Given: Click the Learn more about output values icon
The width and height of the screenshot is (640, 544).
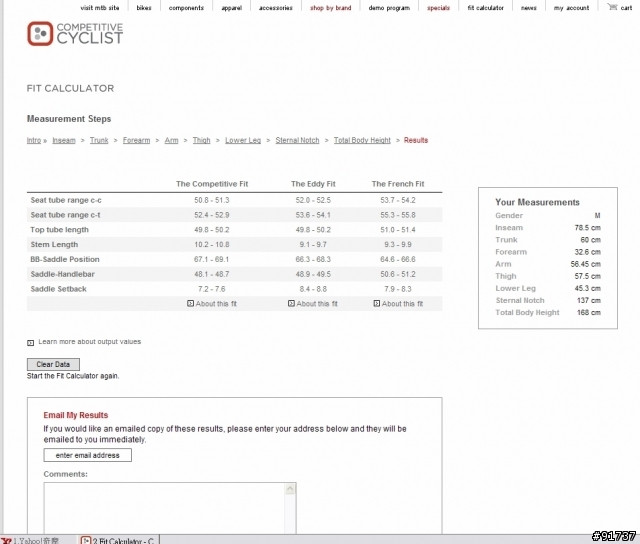Looking at the screenshot, I should click(x=30, y=343).
